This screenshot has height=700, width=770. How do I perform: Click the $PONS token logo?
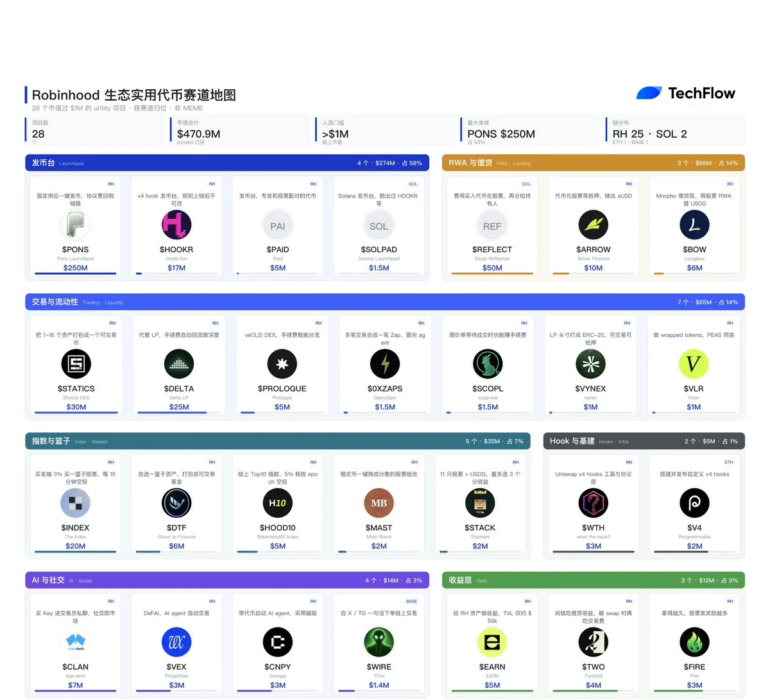point(75,225)
